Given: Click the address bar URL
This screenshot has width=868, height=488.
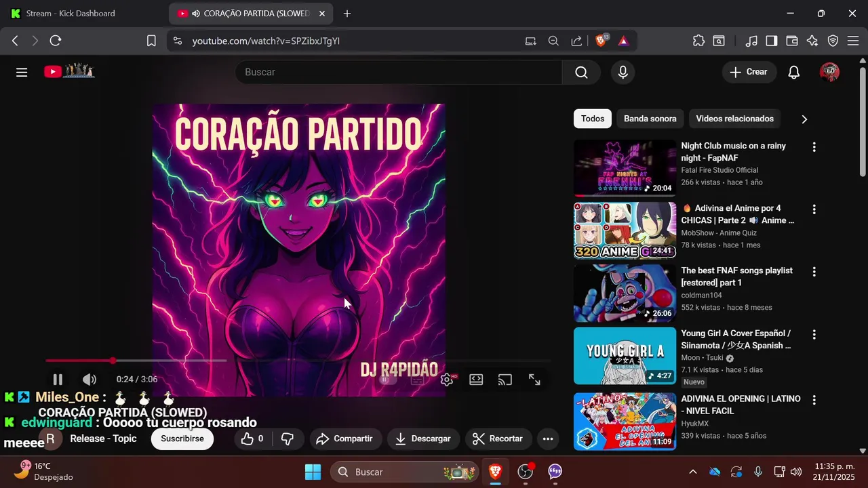Looking at the screenshot, I should (266, 41).
